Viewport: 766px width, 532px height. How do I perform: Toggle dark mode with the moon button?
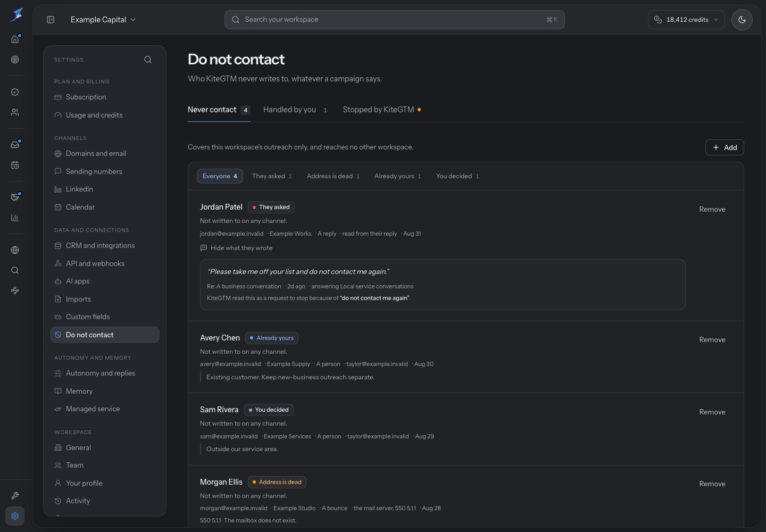tap(742, 20)
